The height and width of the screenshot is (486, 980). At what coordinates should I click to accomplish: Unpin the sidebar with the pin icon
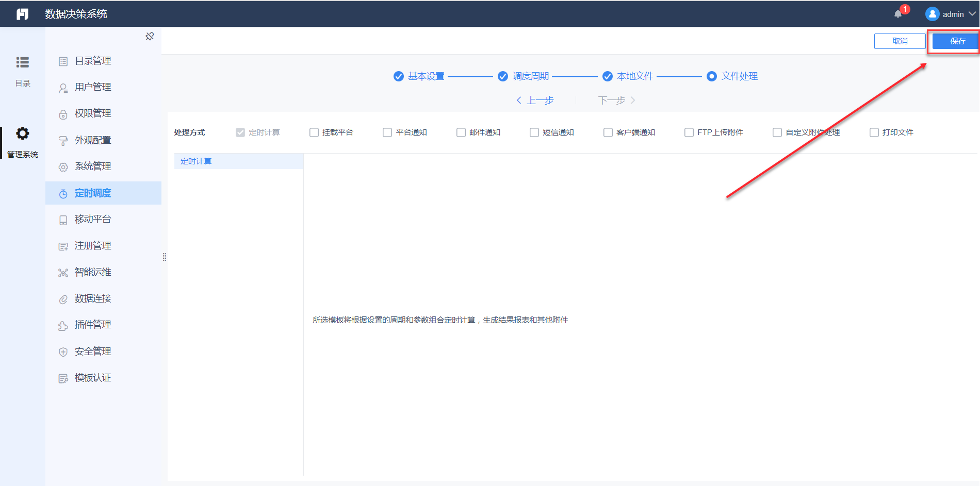(150, 36)
